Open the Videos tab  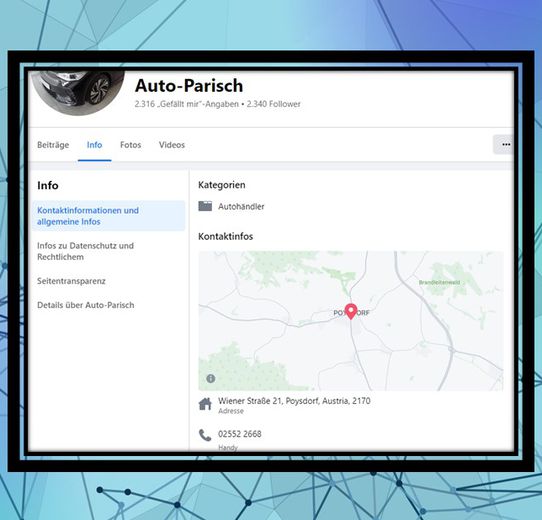click(x=172, y=145)
